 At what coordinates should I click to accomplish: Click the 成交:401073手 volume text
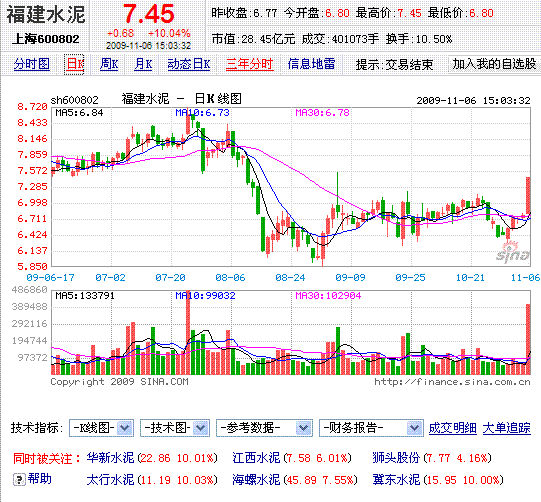340,39
